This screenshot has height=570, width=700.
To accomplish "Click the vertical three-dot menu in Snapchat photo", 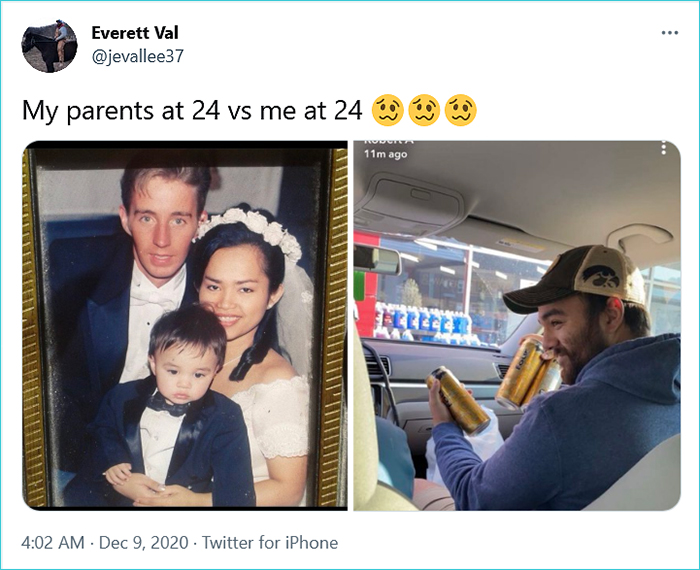I will tap(663, 148).
